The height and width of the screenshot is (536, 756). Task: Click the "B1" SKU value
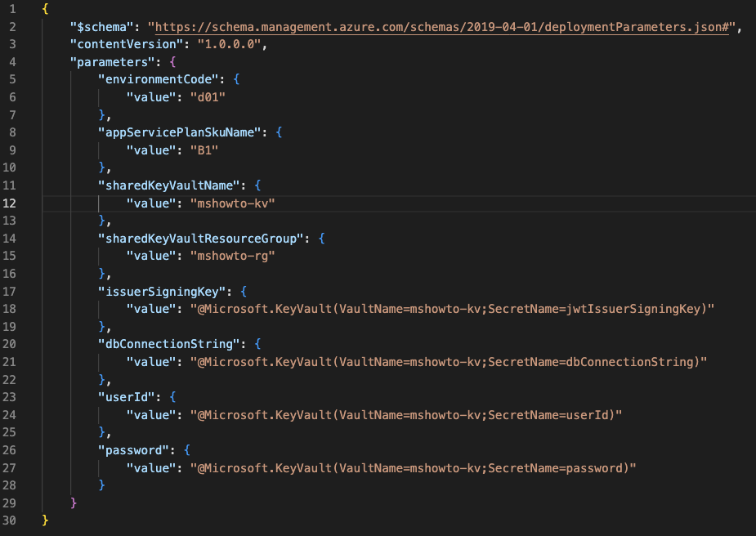204,150
